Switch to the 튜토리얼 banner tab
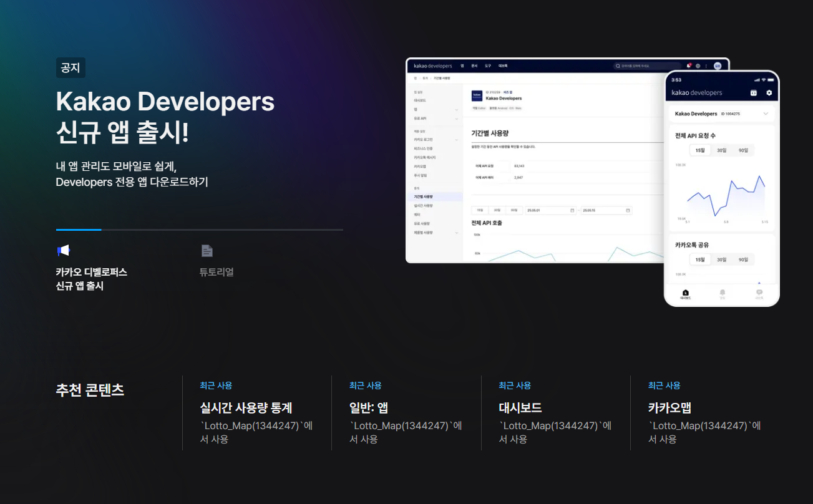The height and width of the screenshot is (504, 813). [x=217, y=261]
